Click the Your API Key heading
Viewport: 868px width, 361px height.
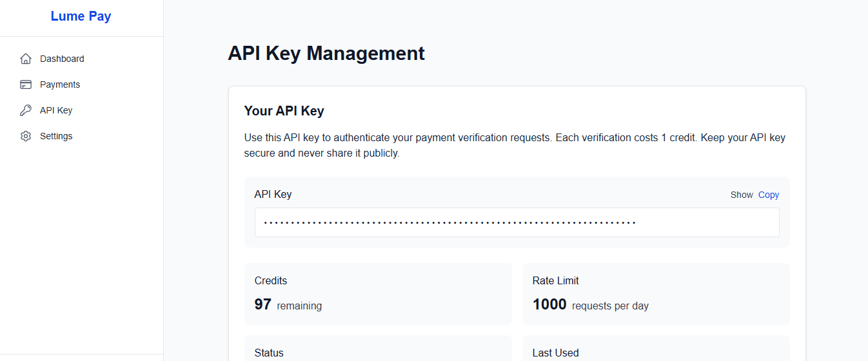coord(284,111)
